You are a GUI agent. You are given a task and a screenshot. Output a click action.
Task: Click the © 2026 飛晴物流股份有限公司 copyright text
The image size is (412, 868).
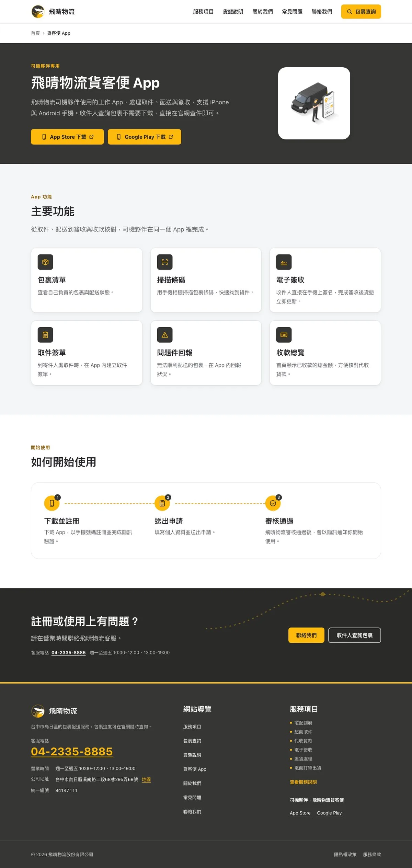tap(62, 855)
